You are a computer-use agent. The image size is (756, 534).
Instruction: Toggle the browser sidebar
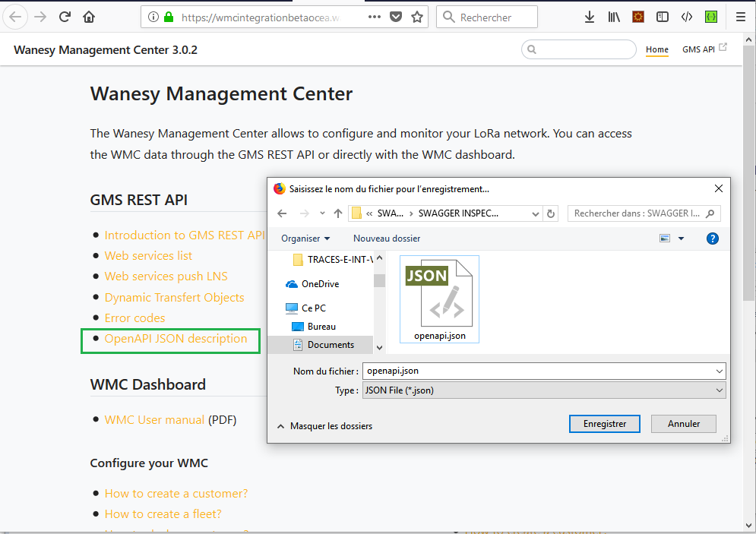tap(663, 17)
